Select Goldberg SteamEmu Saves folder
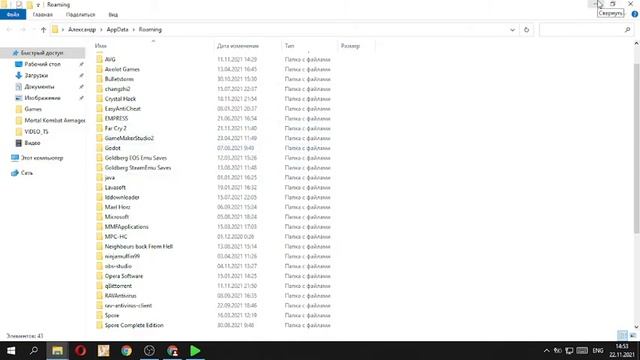The image size is (640, 360). [138, 168]
